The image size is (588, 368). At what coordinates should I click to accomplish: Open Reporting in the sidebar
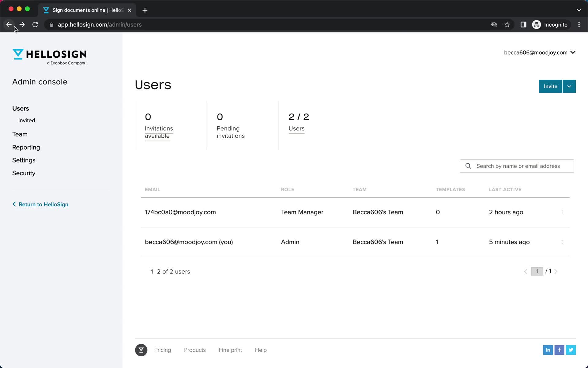[x=26, y=148]
